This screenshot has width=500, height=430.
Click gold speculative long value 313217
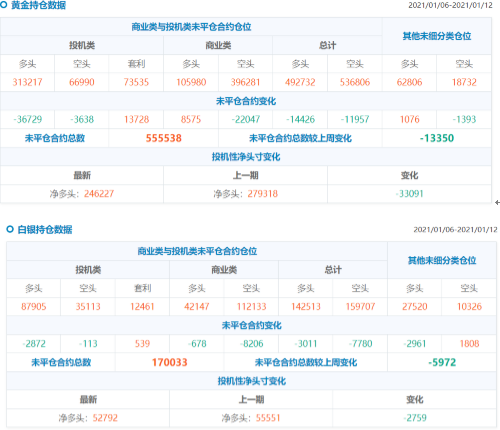point(27,82)
